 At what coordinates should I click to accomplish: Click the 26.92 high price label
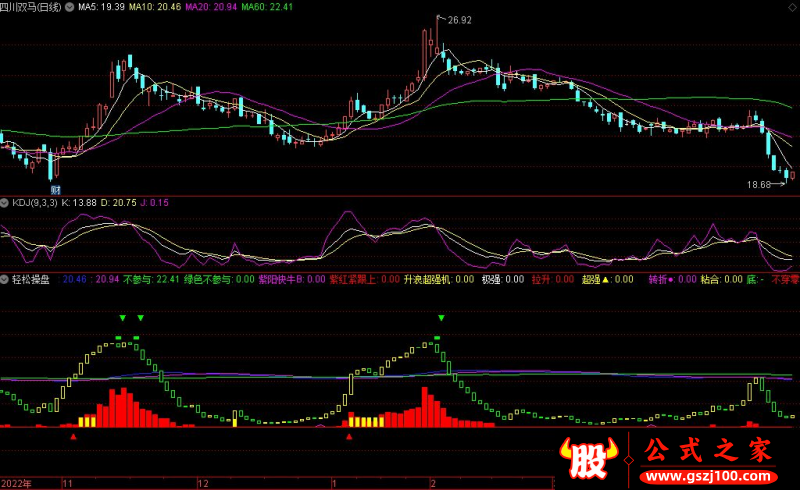460,20
